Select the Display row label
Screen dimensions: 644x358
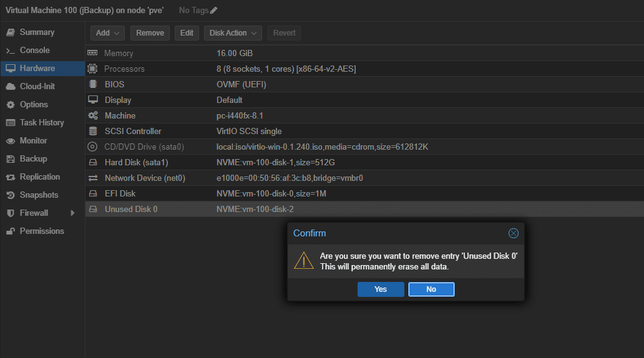118,100
